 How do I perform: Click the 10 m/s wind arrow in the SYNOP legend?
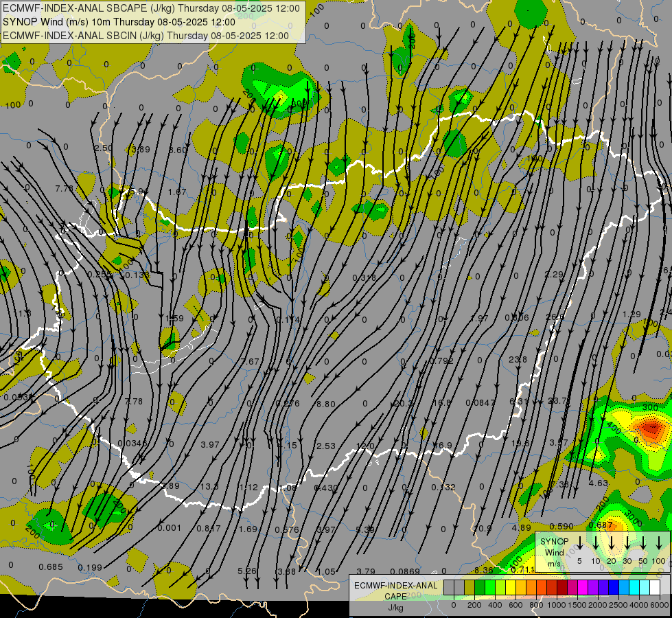tap(596, 542)
